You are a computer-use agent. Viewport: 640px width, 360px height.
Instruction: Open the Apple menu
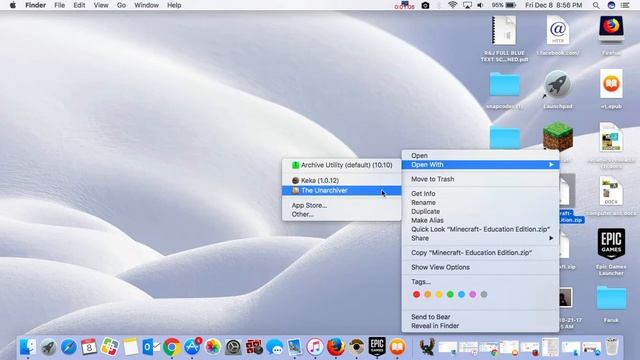click(x=13, y=5)
